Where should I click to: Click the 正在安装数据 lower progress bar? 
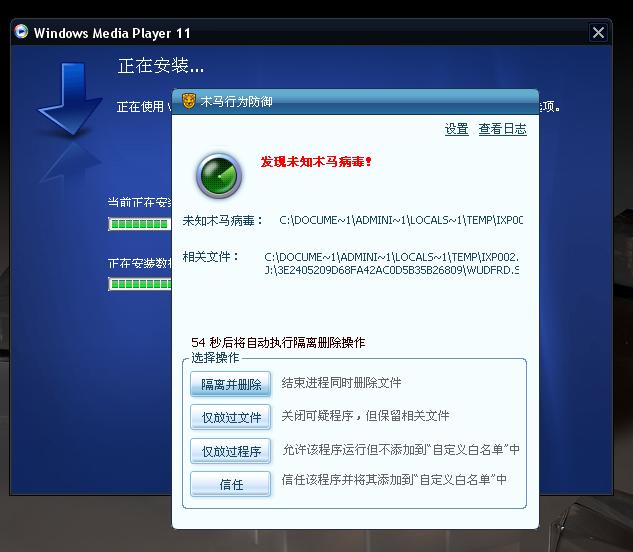pos(140,284)
